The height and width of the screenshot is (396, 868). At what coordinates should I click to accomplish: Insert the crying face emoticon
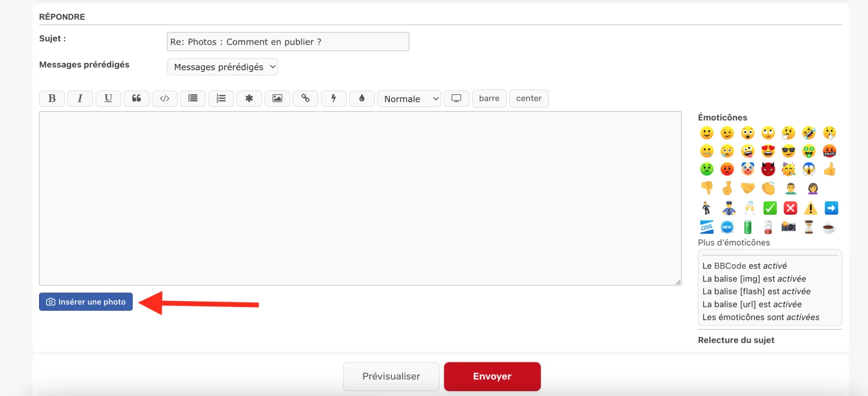[727, 151]
